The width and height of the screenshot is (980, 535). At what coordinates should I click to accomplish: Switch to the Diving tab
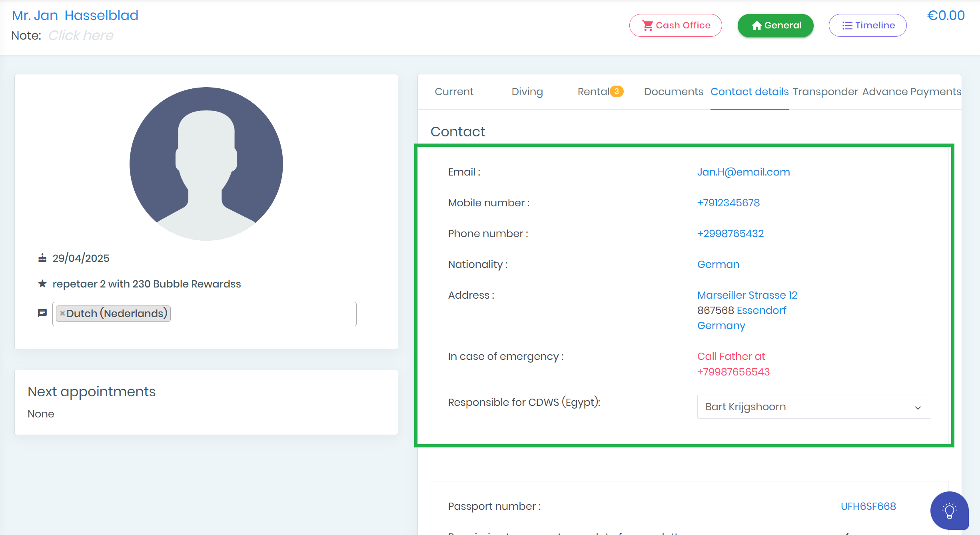(527, 92)
